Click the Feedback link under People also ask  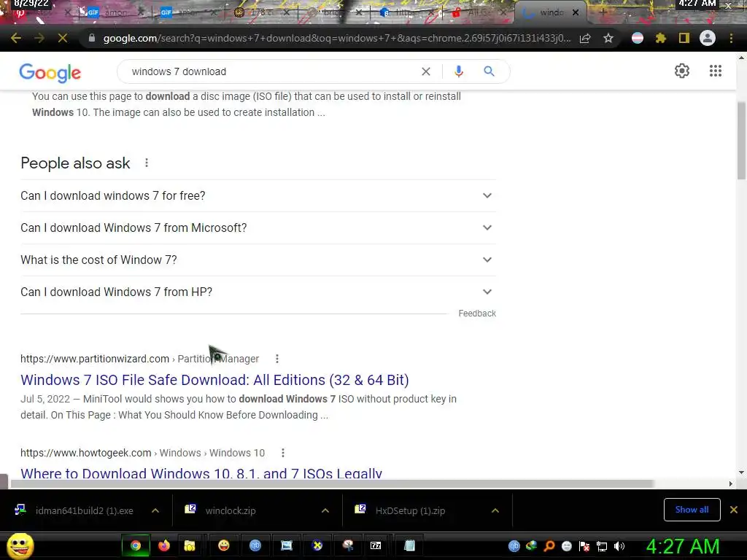pos(477,314)
